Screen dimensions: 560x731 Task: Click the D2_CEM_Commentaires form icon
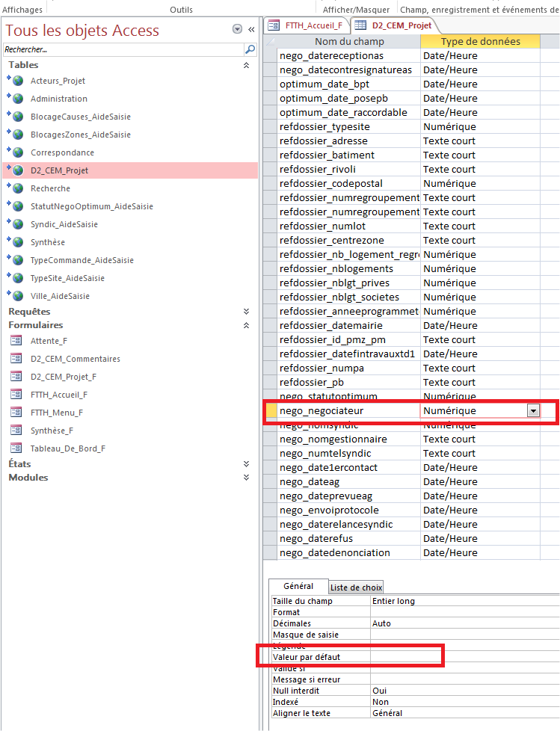(16, 359)
